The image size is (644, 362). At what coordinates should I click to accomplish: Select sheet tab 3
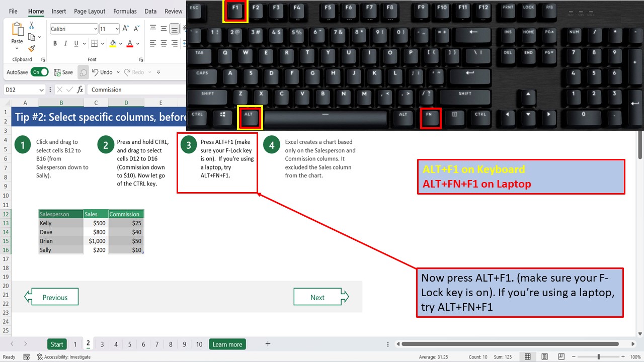pyautogui.click(x=102, y=344)
